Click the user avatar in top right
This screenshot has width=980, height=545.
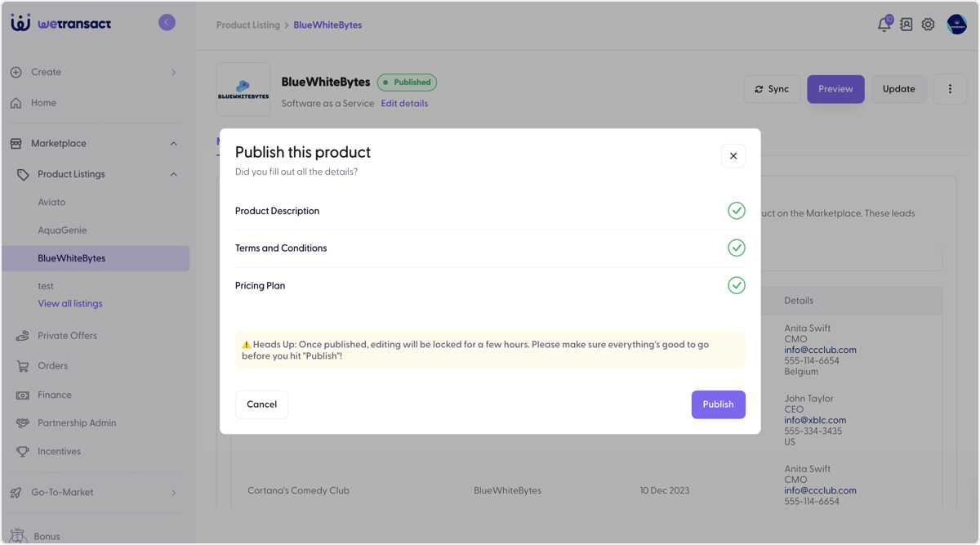coord(956,25)
